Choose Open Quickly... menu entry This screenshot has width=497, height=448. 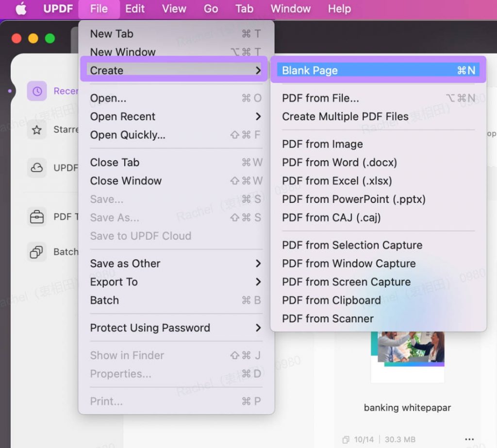coord(176,135)
